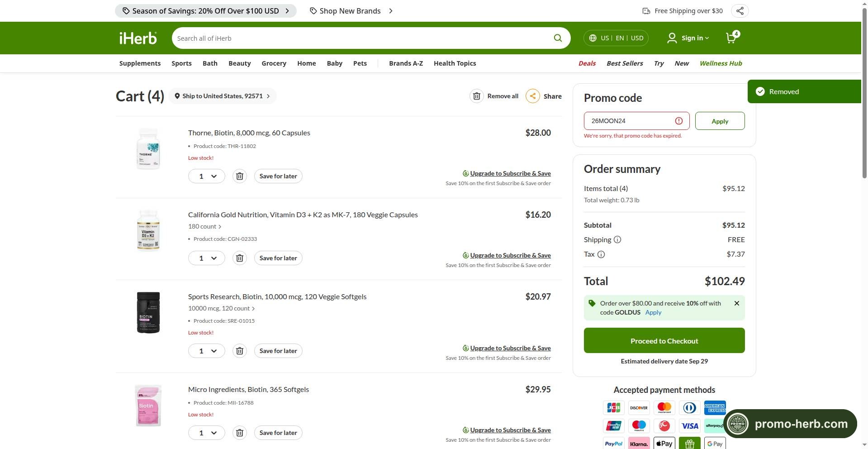Image resolution: width=868 pixels, height=449 pixels.
Task: Click the Visa payment icon
Action: (690, 426)
